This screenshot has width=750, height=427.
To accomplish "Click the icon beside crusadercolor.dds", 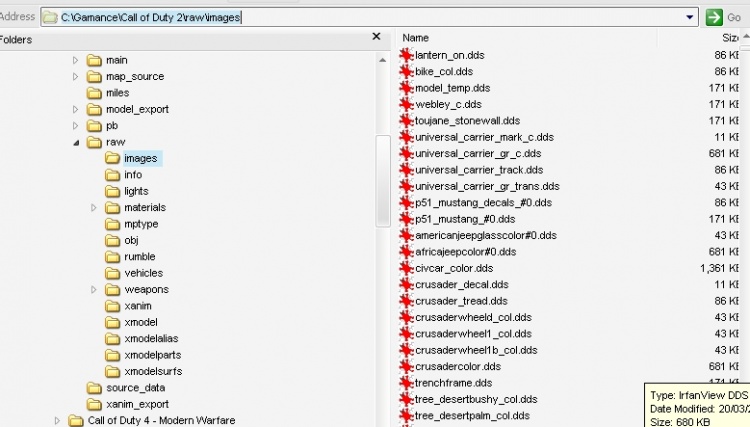I will [x=406, y=366].
